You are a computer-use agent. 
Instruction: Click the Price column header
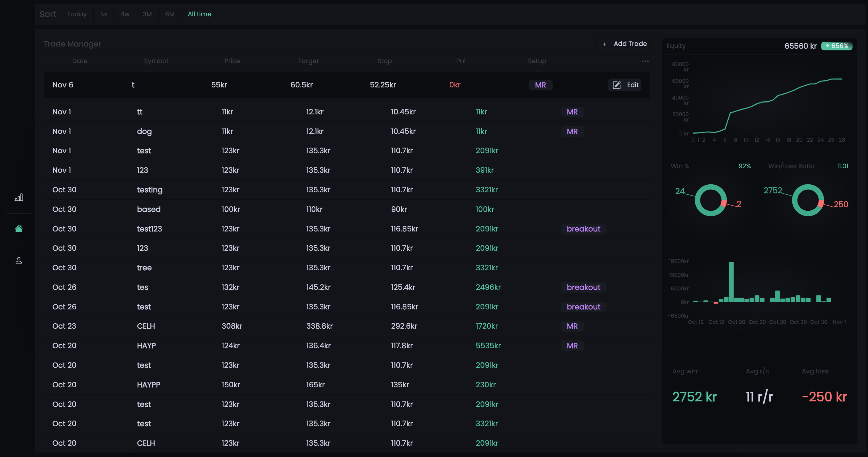(232, 61)
